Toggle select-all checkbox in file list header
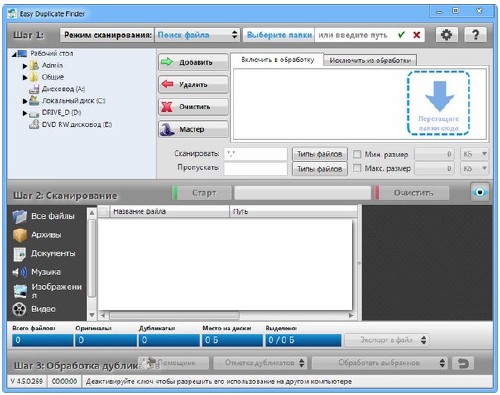500x395 pixels. tap(103, 211)
